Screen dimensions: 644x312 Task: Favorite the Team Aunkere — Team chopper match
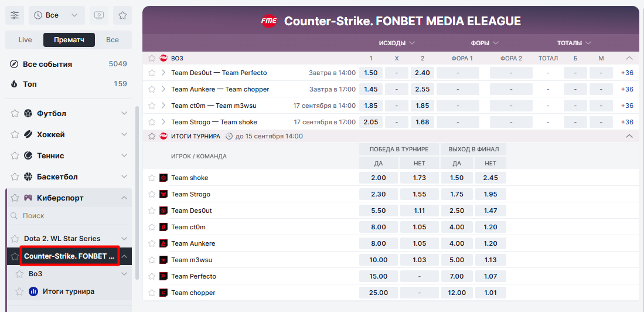pyautogui.click(x=152, y=89)
